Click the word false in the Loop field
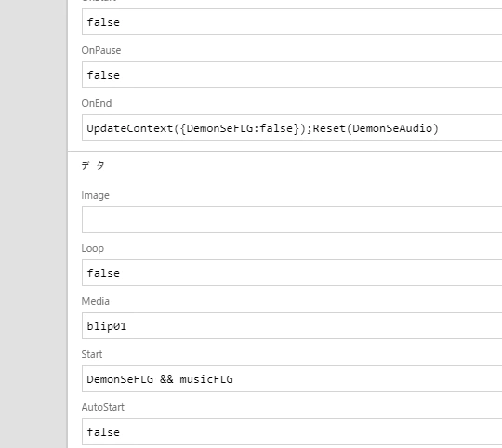 pyautogui.click(x=103, y=273)
